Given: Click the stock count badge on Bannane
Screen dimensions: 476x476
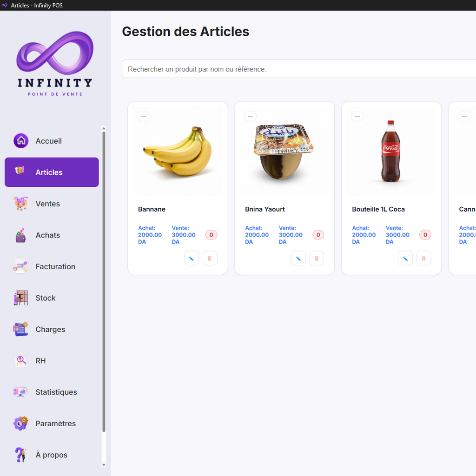Looking at the screenshot, I should click(x=211, y=235).
